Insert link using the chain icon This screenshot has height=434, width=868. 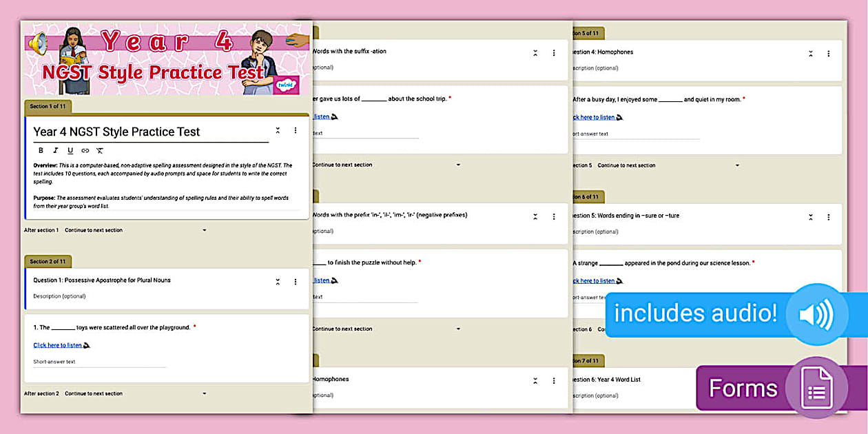click(x=85, y=150)
